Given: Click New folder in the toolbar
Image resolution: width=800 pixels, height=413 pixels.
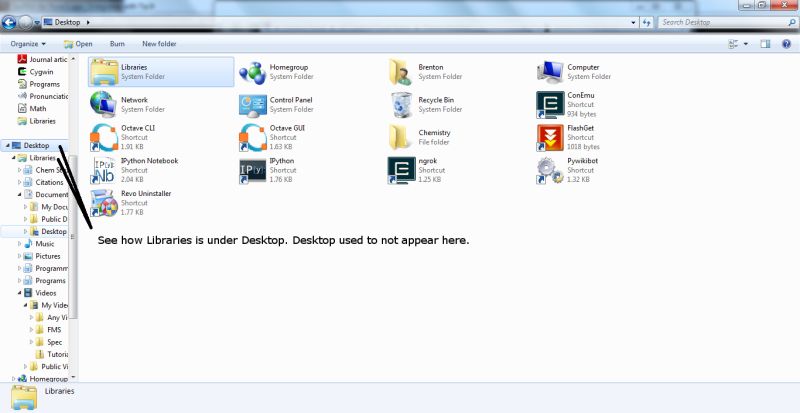Looking at the screenshot, I should [159, 44].
